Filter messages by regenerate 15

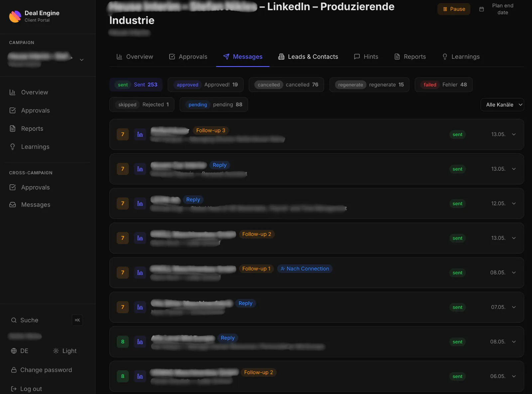click(369, 85)
